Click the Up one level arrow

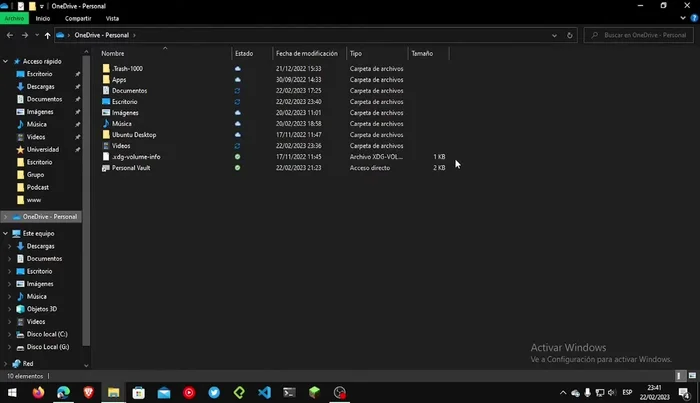point(47,35)
